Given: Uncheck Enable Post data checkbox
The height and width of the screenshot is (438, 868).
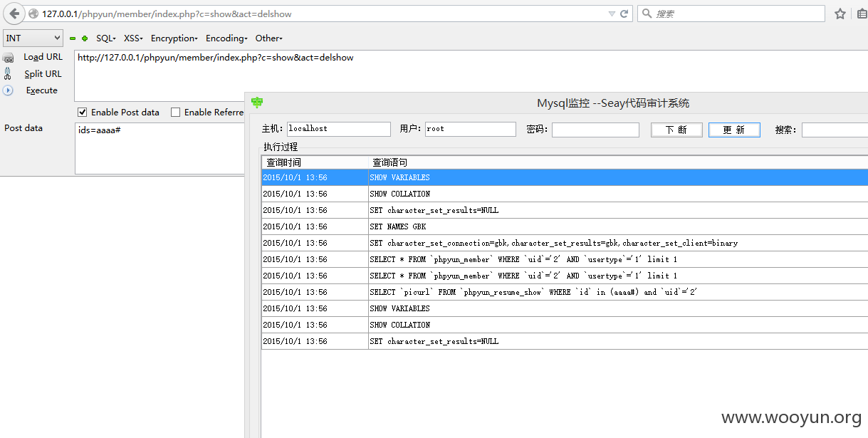Looking at the screenshot, I should pos(83,112).
